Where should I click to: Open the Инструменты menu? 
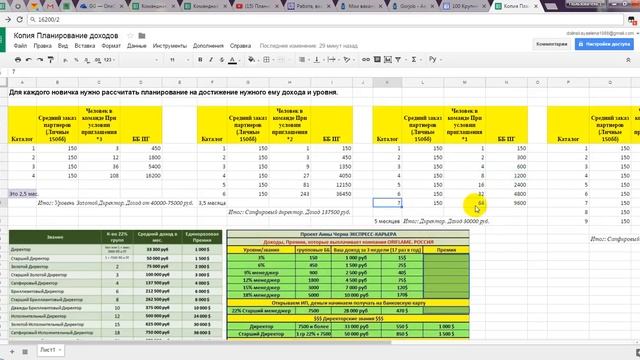click(x=170, y=46)
